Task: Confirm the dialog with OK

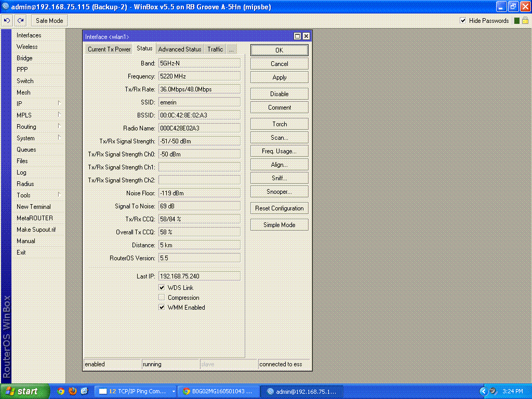Action: point(279,50)
